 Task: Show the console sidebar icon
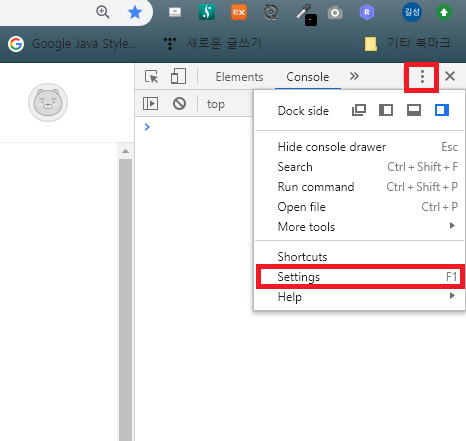[150, 103]
